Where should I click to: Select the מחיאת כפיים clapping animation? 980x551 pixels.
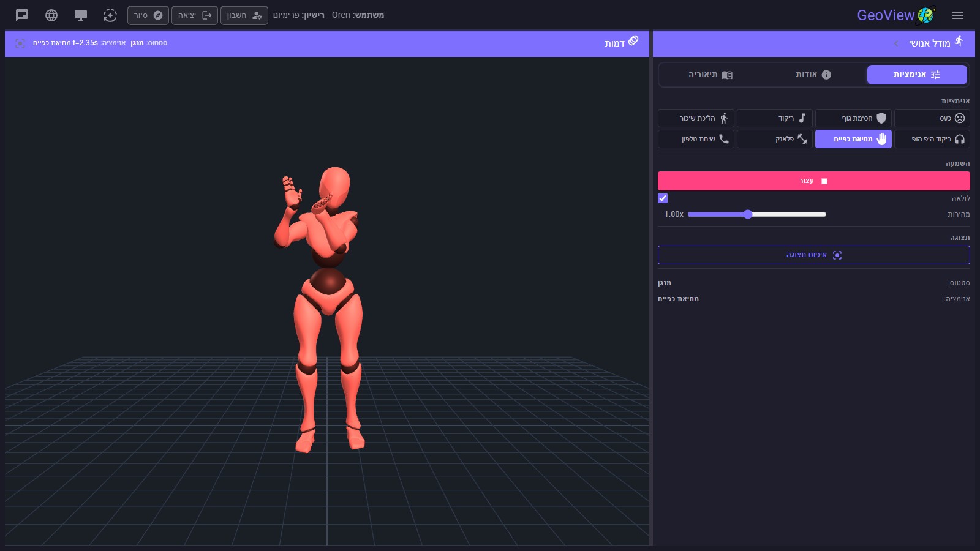853,139
